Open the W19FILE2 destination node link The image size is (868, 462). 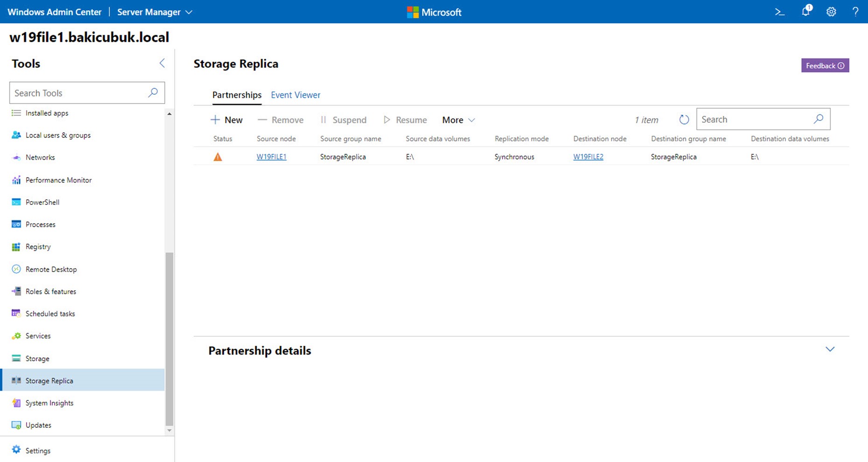(588, 157)
